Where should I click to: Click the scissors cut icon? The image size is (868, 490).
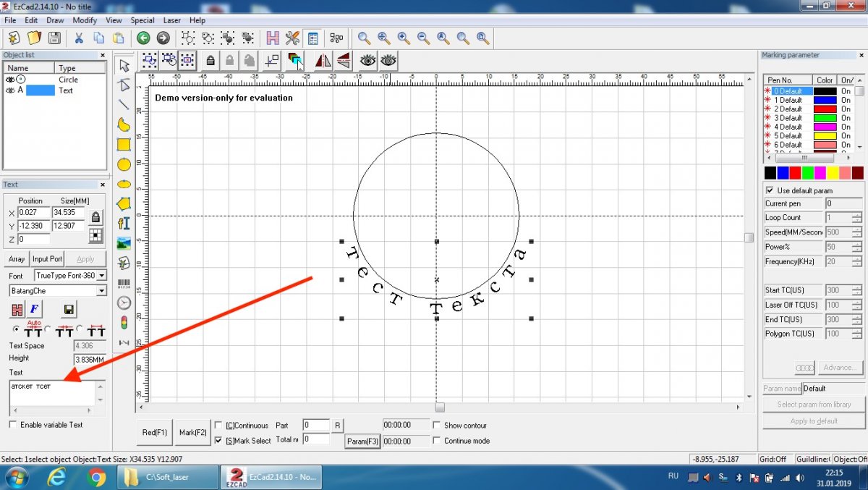(x=78, y=38)
